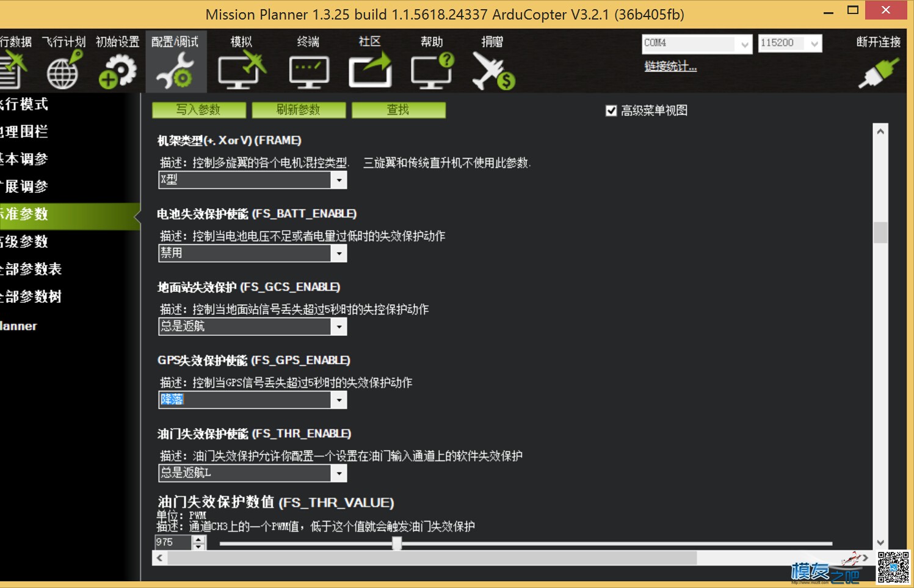Open the 初始设置 initial setup gear icon
Image resolution: width=914 pixels, height=588 pixels.
[x=117, y=71]
